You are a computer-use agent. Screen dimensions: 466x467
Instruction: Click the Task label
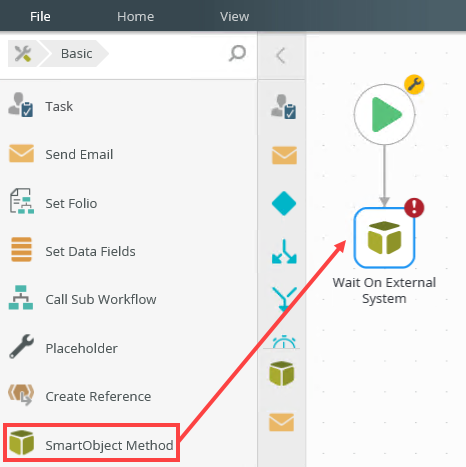pyautogui.click(x=59, y=106)
